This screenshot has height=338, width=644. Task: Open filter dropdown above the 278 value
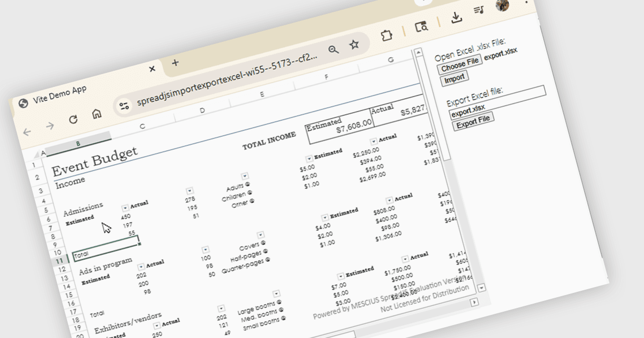pyautogui.click(x=189, y=191)
